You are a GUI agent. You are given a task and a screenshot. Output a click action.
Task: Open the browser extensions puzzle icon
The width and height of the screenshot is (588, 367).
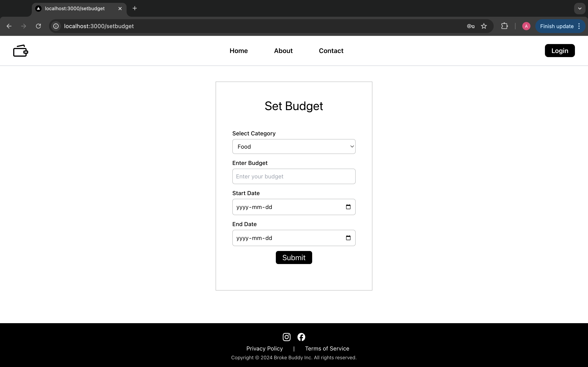coord(504,26)
